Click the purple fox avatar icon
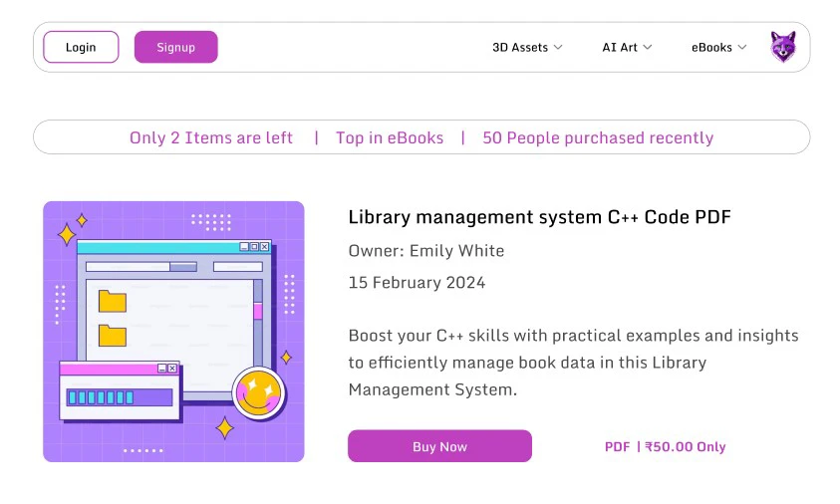This screenshot has height=504, width=840. 783,47
